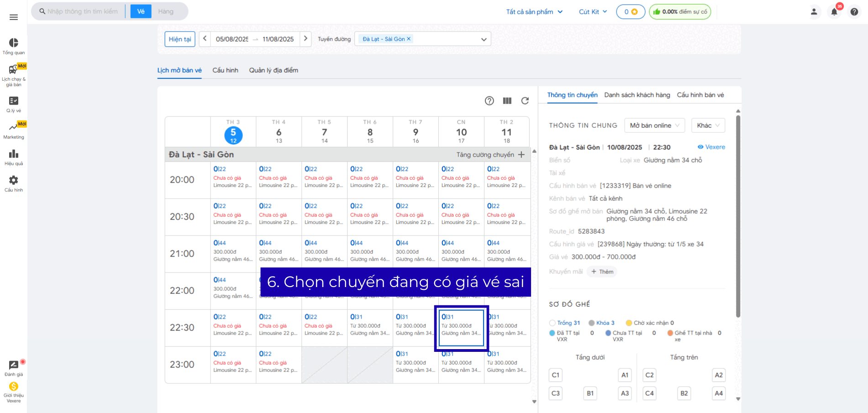Expand the Tuyến đường route selector
This screenshot has width=868, height=413.
(x=484, y=39)
